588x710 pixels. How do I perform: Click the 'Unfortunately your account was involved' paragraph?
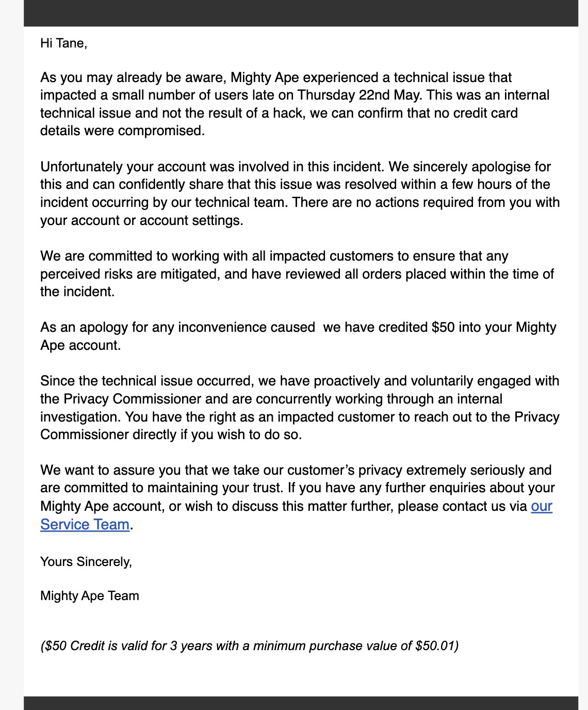300,193
